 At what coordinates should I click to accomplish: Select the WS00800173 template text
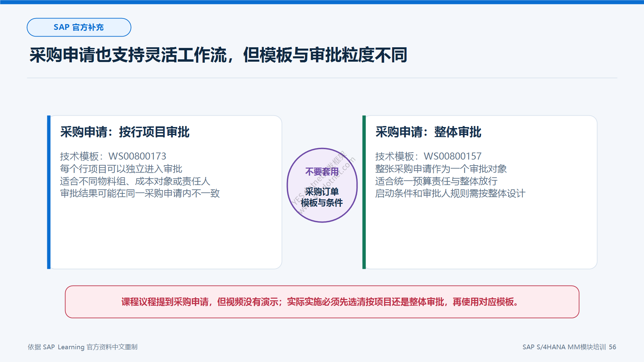(x=137, y=156)
